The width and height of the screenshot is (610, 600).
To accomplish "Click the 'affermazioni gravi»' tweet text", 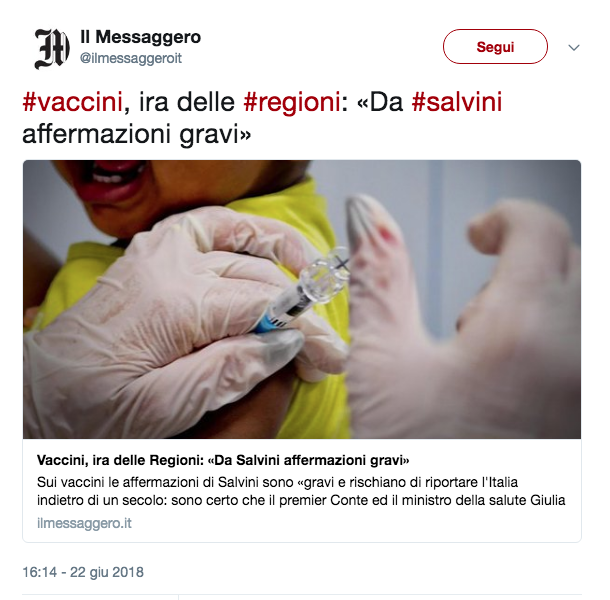I will tap(137, 134).
